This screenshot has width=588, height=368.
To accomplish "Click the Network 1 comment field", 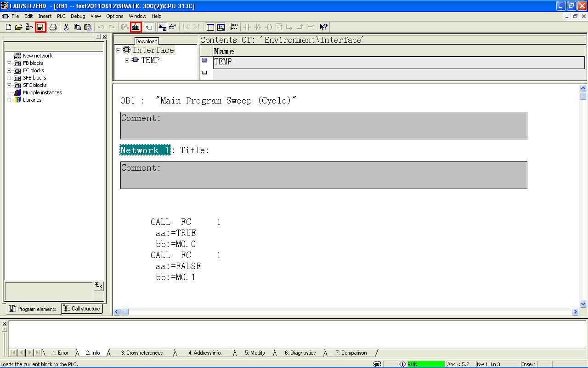I will click(323, 175).
